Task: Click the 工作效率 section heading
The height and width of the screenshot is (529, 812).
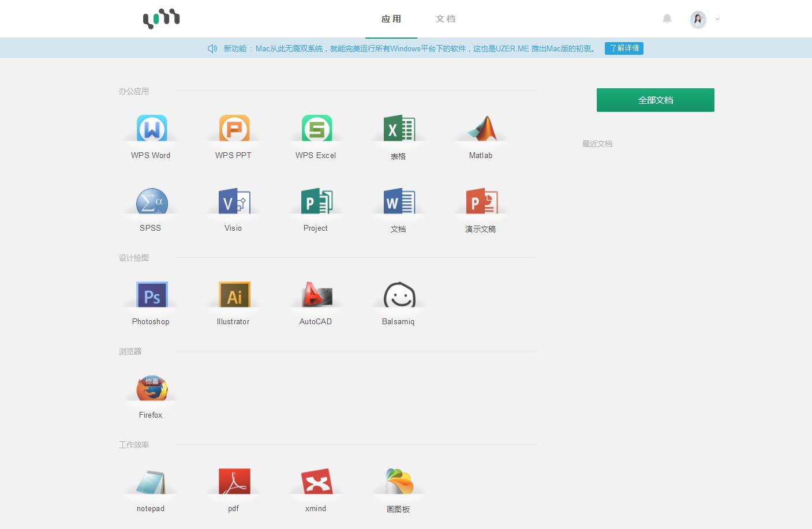Action: 134,445
